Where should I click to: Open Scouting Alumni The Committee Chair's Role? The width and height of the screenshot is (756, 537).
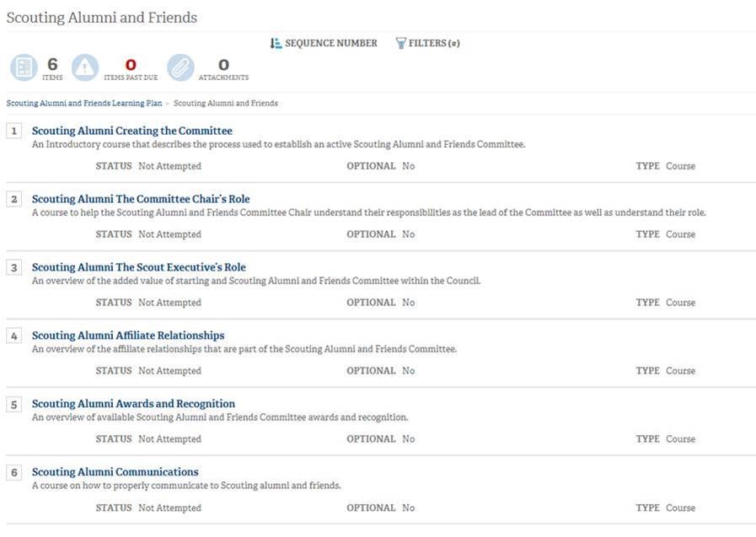pyautogui.click(x=141, y=199)
